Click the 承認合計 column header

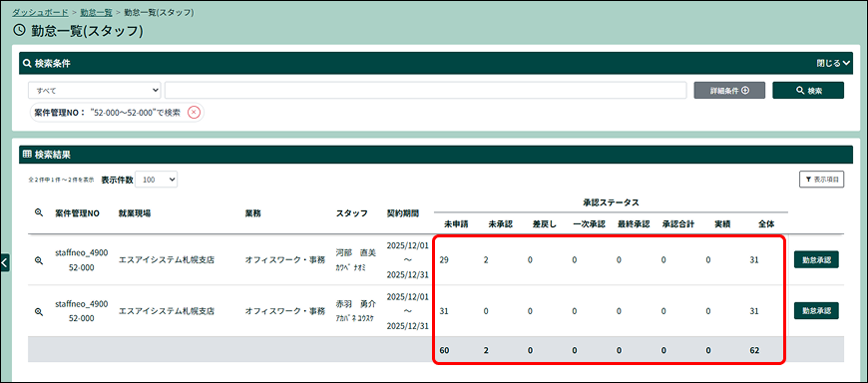[x=678, y=224]
